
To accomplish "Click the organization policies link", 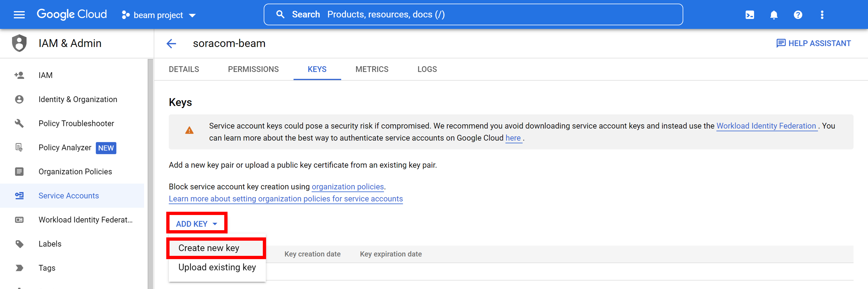I will [x=347, y=187].
